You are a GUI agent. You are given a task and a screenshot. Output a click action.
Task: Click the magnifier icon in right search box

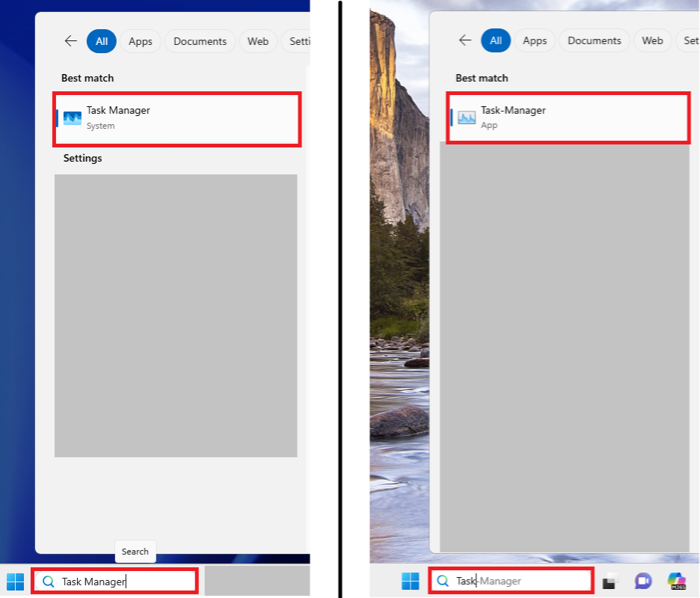[443, 581]
